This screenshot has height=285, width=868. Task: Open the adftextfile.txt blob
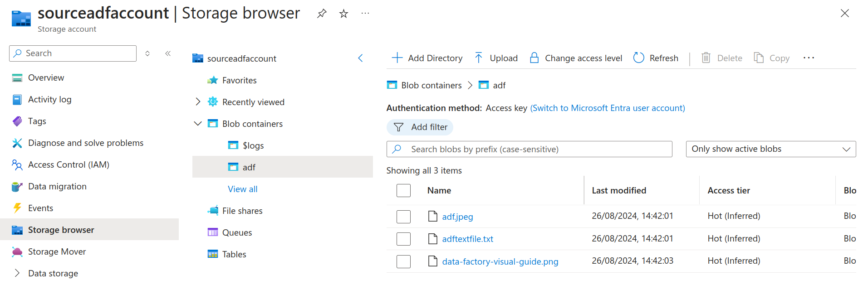(467, 239)
